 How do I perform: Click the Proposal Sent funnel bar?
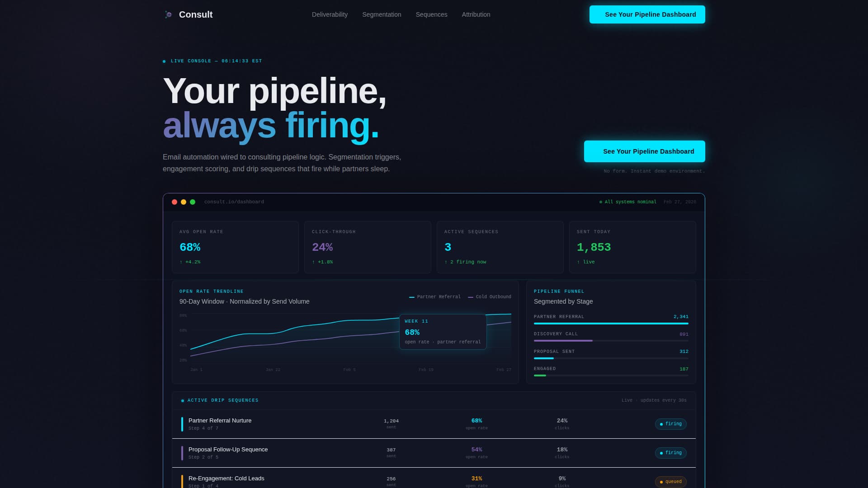pos(611,358)
